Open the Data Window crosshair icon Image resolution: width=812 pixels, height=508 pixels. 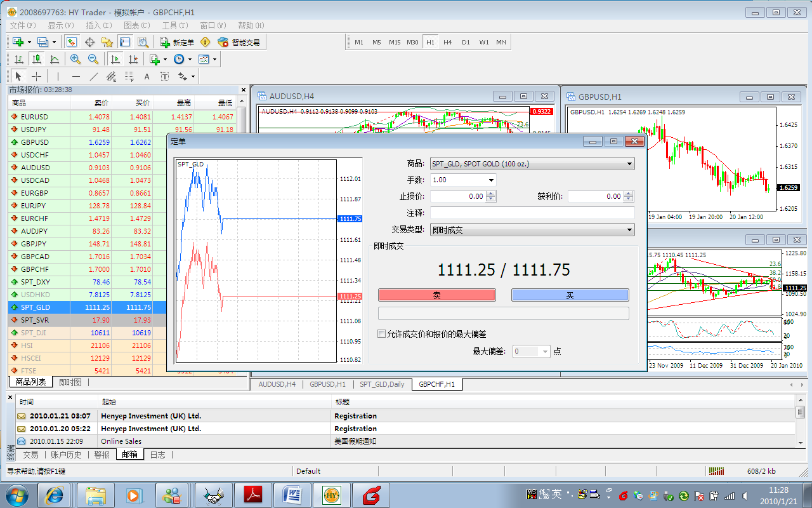pos(89,42)
